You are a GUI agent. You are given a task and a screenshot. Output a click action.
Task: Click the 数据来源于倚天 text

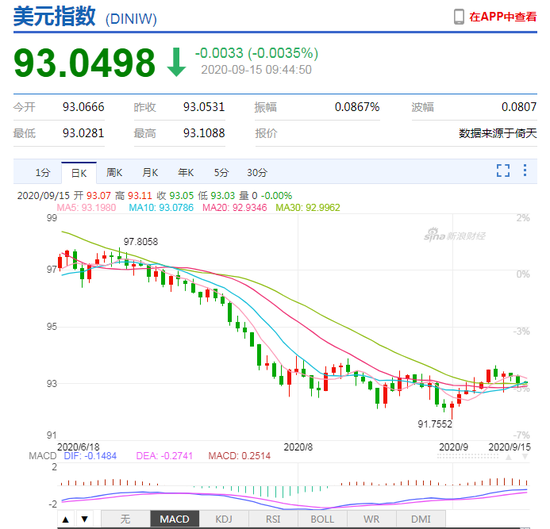click(498, 133)
